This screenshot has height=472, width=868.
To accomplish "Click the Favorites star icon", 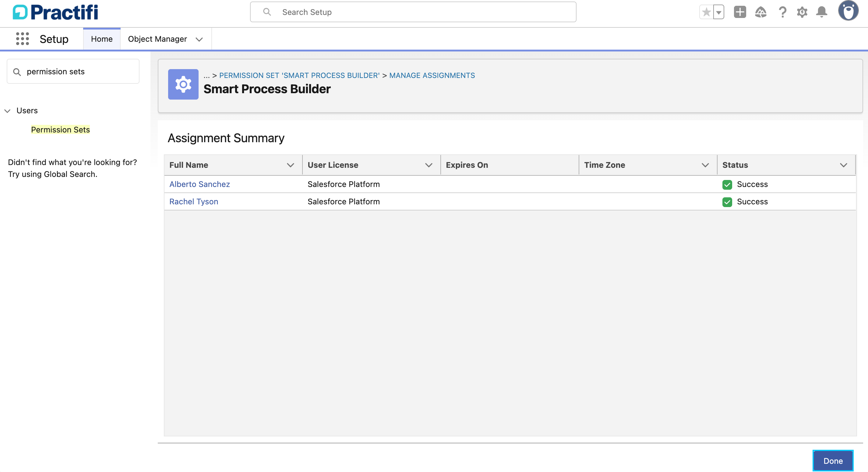I will [707, 12].
